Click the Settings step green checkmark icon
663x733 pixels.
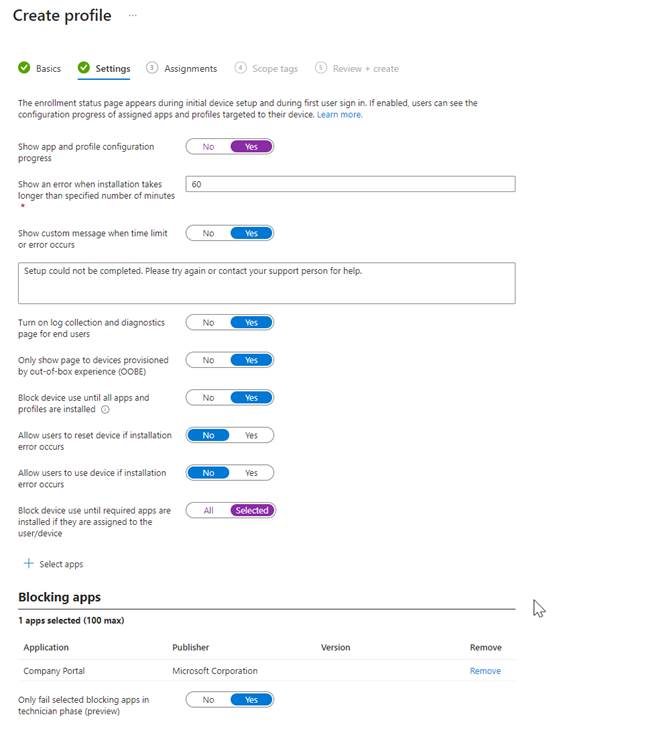84,68
